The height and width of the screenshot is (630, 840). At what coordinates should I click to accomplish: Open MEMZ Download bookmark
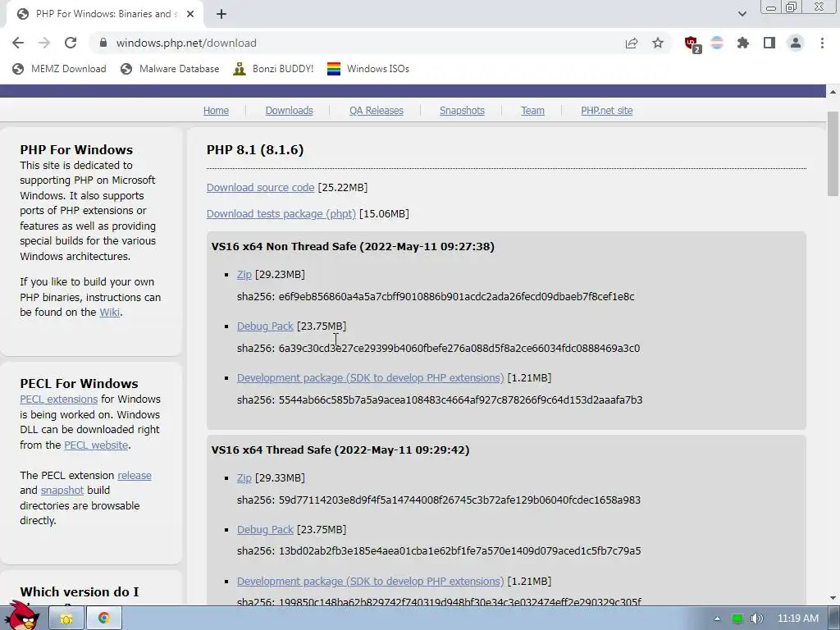59,69
